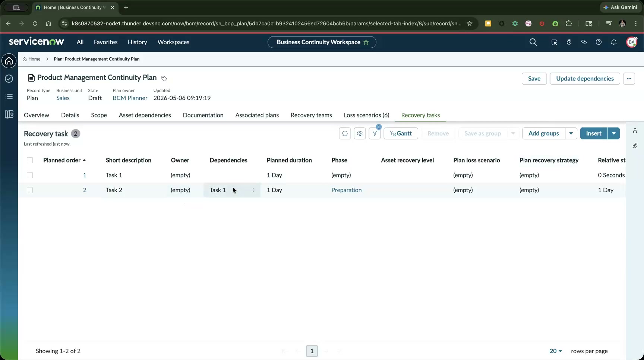Screen dimensions: 644x360
Task: Switch to Asset dependencies tab
Action: point(145,115)
